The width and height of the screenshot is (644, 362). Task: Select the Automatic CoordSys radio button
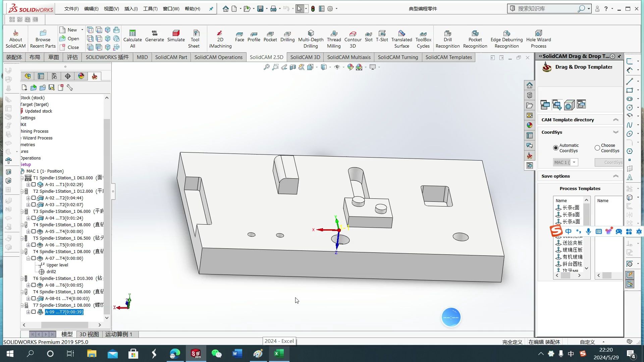click(x=556, y=148)
